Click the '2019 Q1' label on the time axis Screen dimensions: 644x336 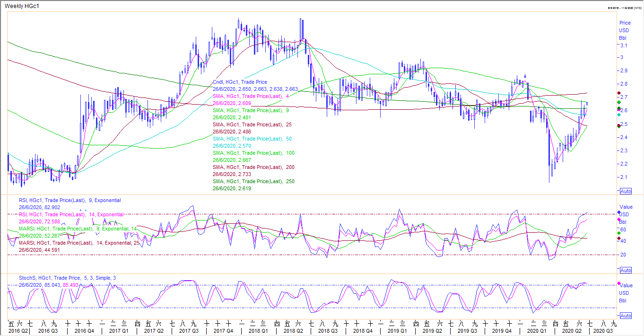[x=398, y=332]
